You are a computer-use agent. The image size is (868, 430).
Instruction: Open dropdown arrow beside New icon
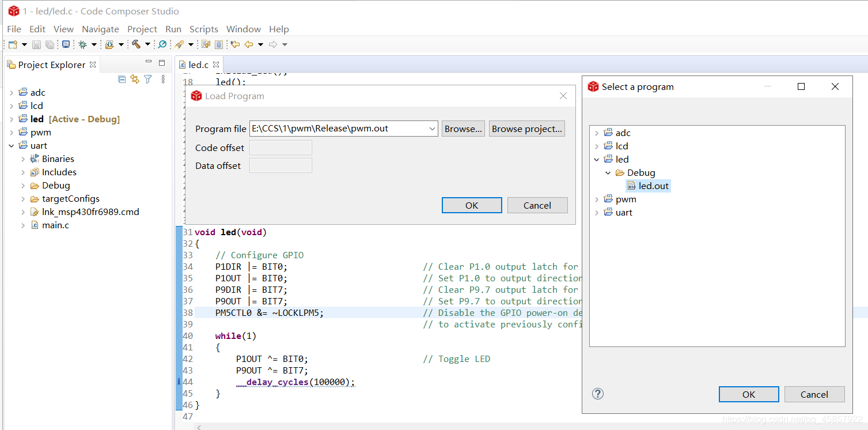click(x=24, y=44)
